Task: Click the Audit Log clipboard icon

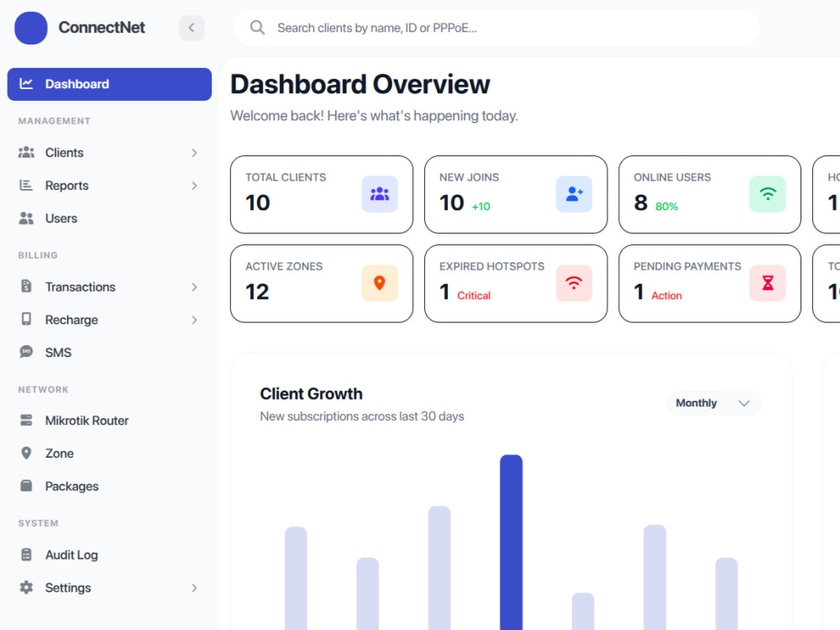Action: coord(26,554)
